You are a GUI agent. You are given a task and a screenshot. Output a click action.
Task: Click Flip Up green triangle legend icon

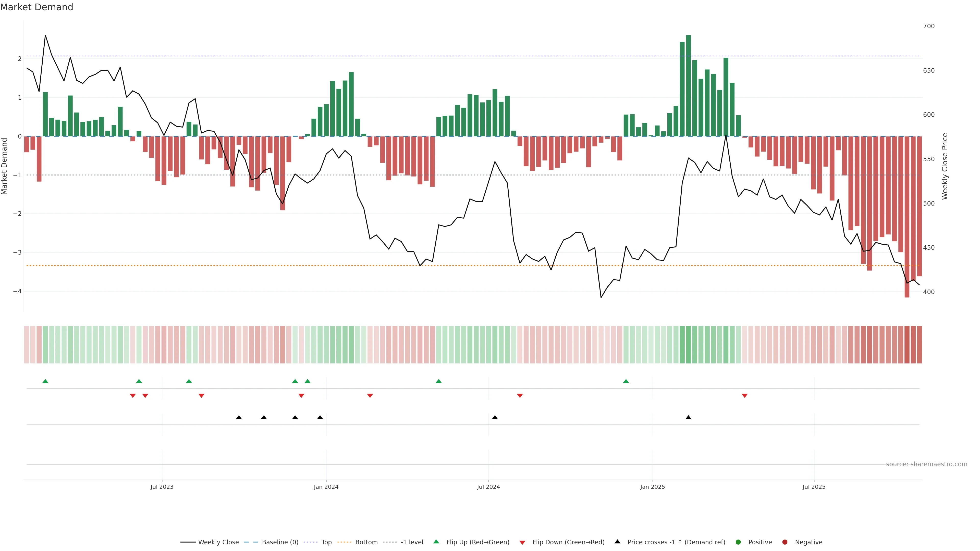436,542
